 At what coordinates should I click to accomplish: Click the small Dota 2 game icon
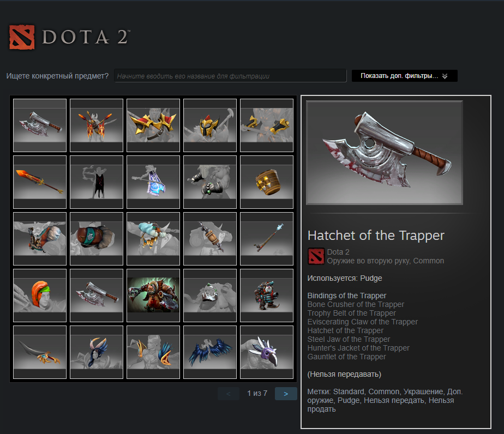tap(316, 256)
